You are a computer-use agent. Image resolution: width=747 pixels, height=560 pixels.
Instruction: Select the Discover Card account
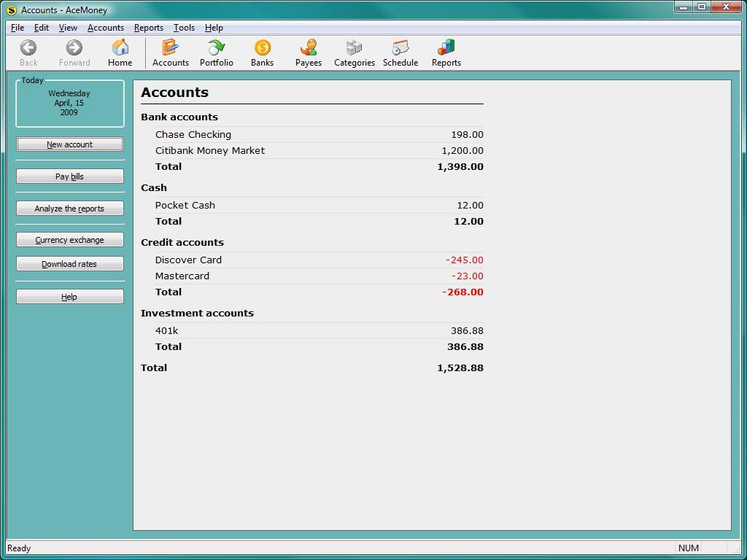click(x=187, y=260)
